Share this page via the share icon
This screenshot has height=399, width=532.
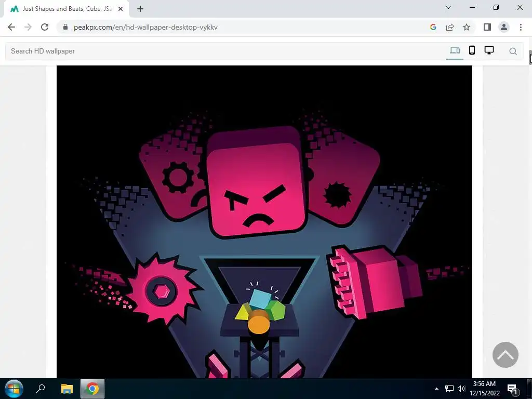(x=450, y=27)
